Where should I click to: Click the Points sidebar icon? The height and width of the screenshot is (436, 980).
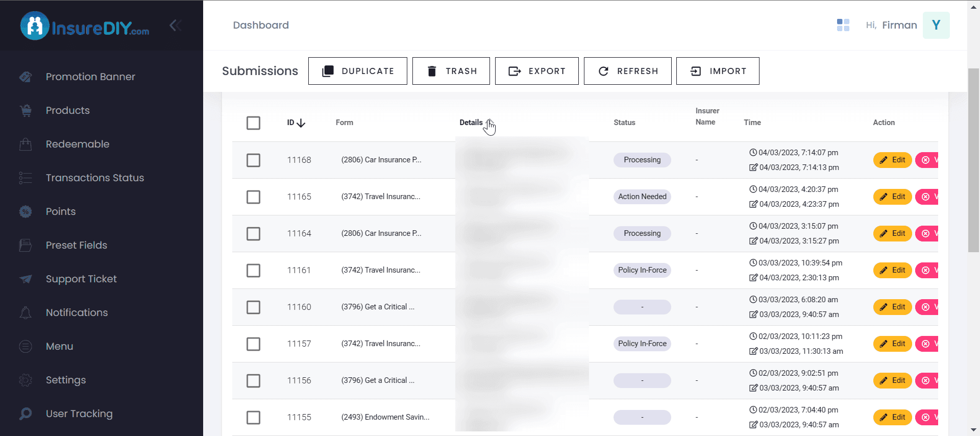[26, 211]
